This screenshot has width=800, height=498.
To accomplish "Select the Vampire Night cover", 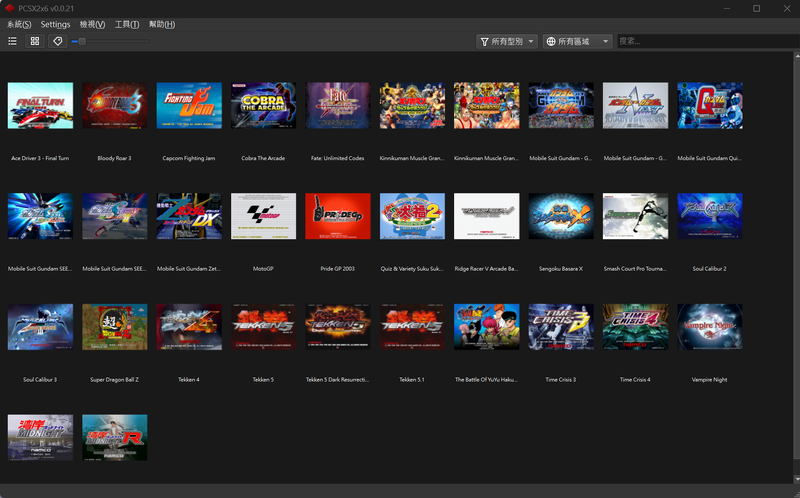I will pos(710,327).
